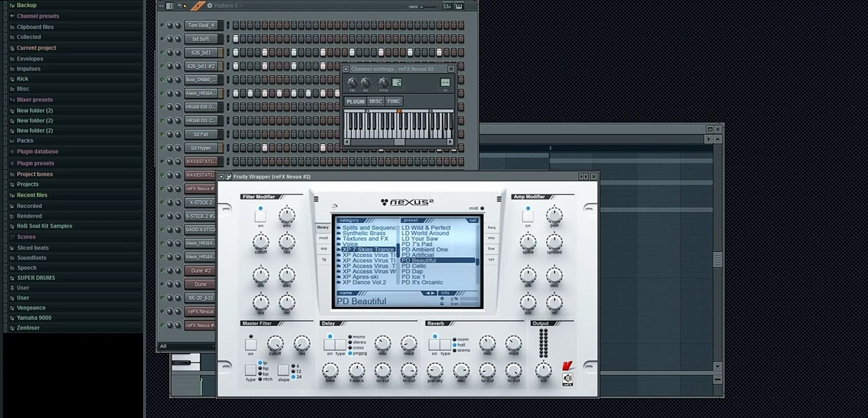This screenshot has height=418, width=868.
Task: Toggle the Reverb on button
Action: (x=434, y=345)
